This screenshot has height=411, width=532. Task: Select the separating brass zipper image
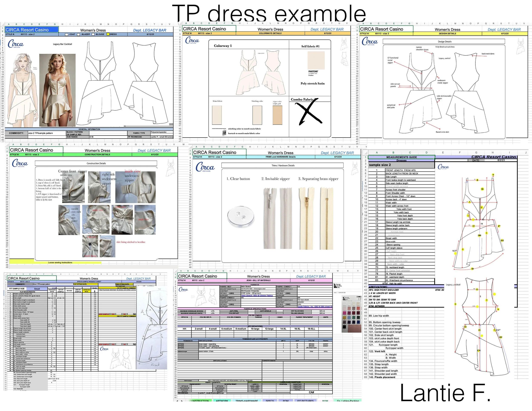[316, 218]
